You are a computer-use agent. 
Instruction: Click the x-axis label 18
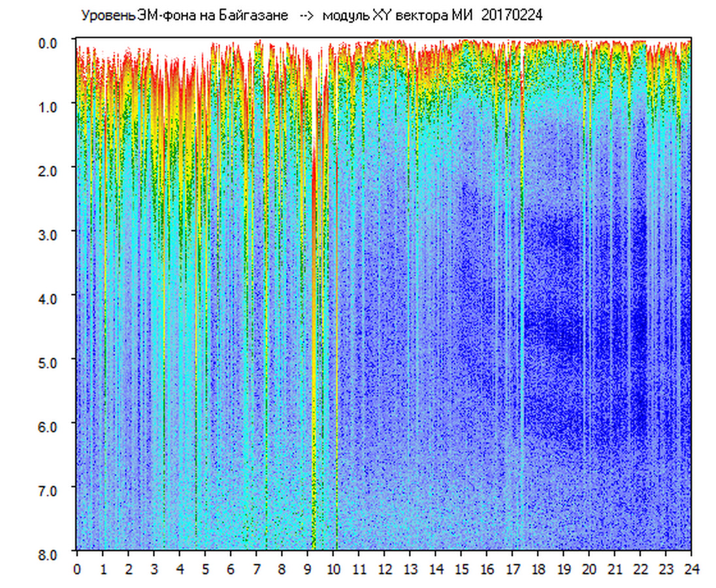538,569
